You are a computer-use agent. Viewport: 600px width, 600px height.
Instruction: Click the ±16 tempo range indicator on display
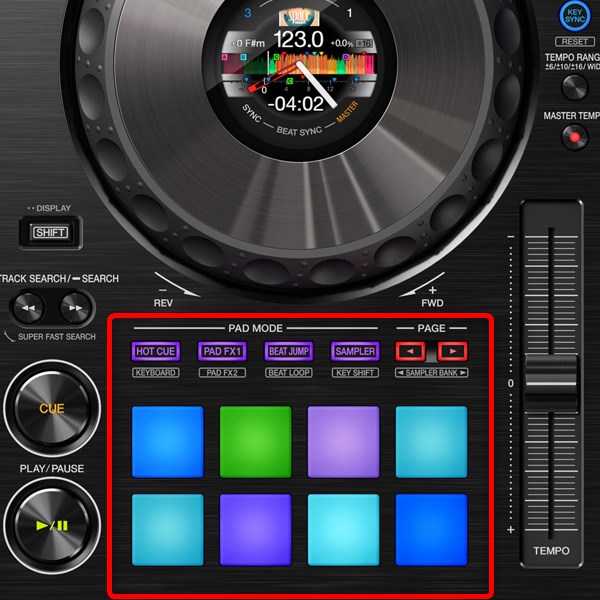pos(364,44)
